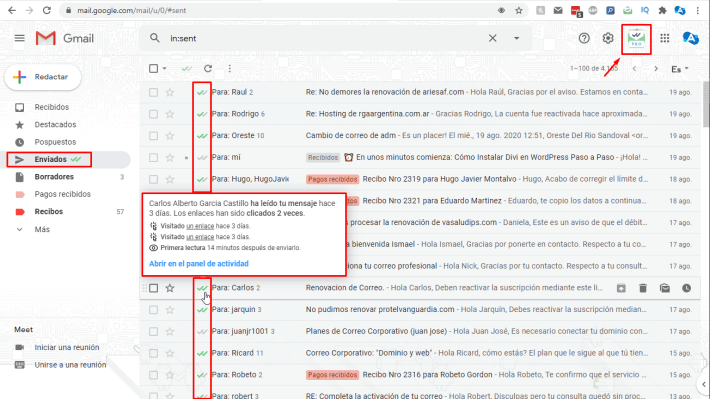Open the account avatar
710x399 pixels.
691,38
